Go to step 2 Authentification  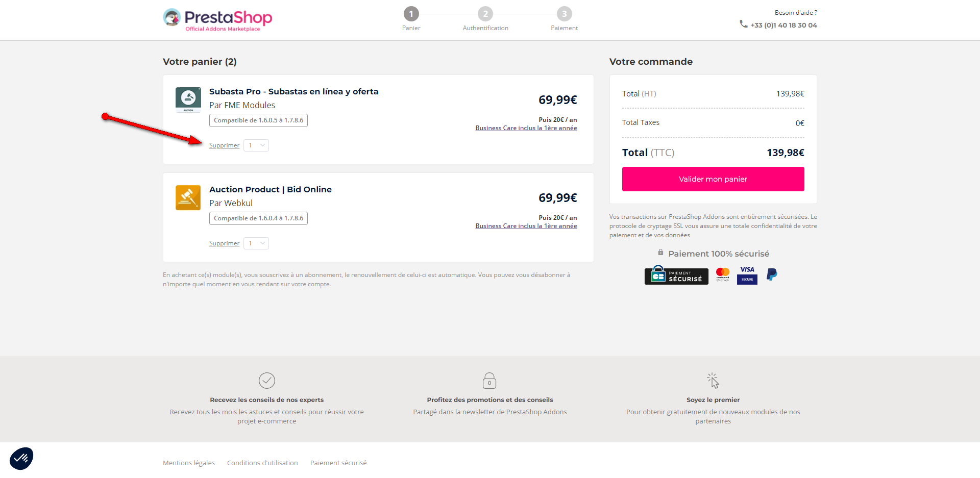pos(485,14)
